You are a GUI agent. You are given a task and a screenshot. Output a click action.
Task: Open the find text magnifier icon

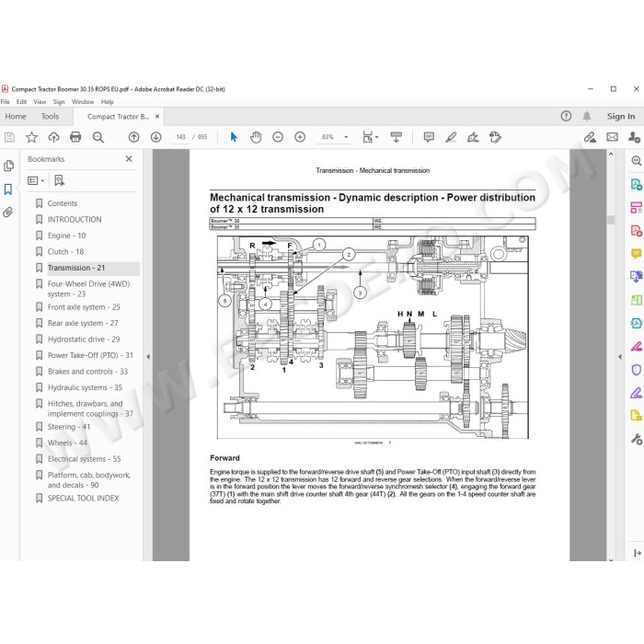click(x=98, y=137)
